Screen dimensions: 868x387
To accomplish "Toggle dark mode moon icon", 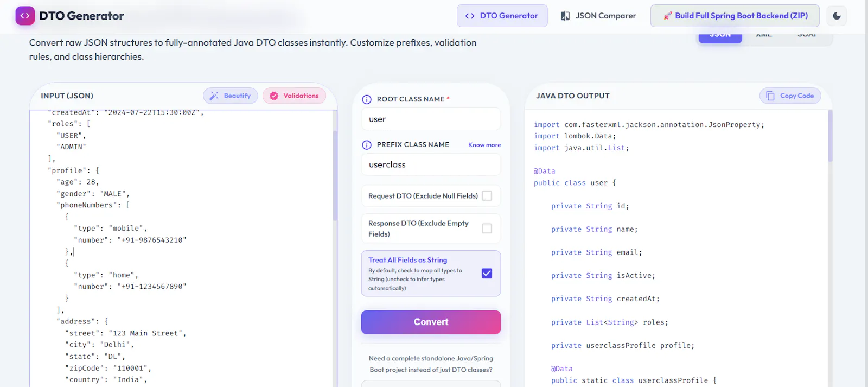I will [x=837, y=16].
